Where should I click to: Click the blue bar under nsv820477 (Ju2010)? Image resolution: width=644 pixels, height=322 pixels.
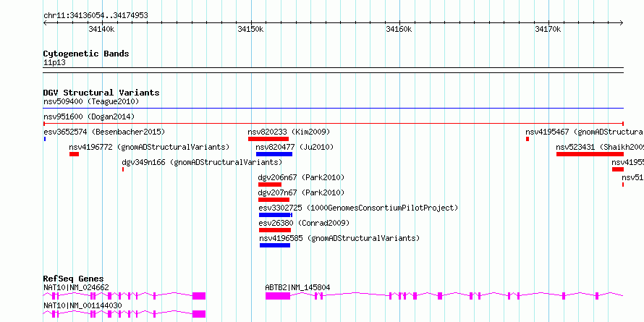[274, 154]
